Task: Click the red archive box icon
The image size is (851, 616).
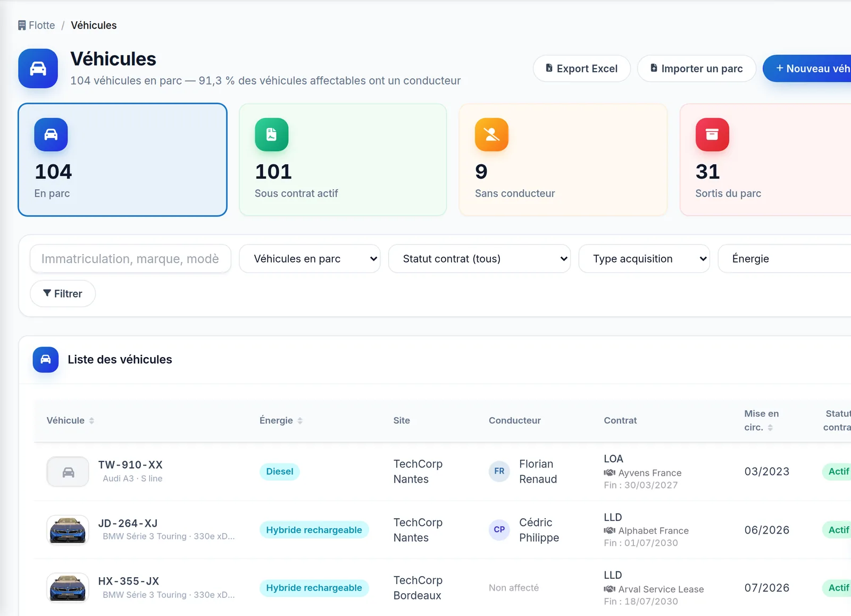Action: tap(712, 134)
